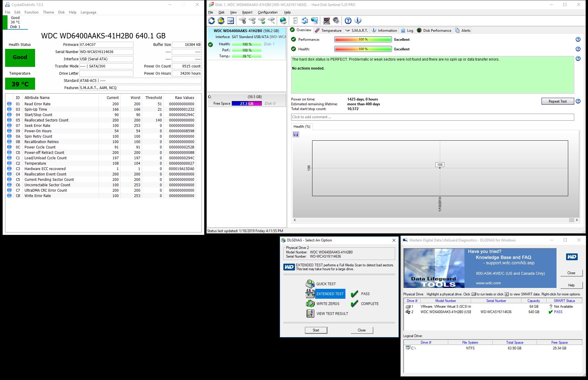The height and width of the screenshot is (380, 588).
Task: Run the QUICK TEST option icon
Action: [x=310, y=284]
